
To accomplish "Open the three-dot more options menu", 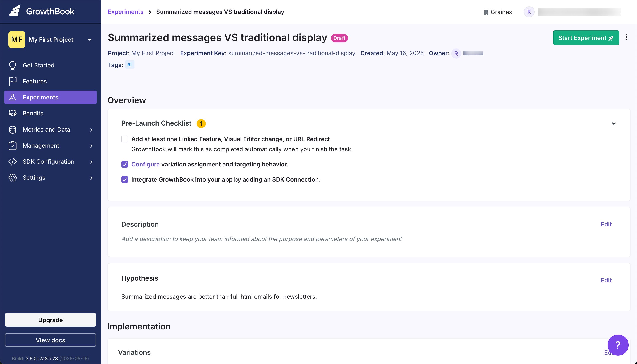I will coord(626,37).
